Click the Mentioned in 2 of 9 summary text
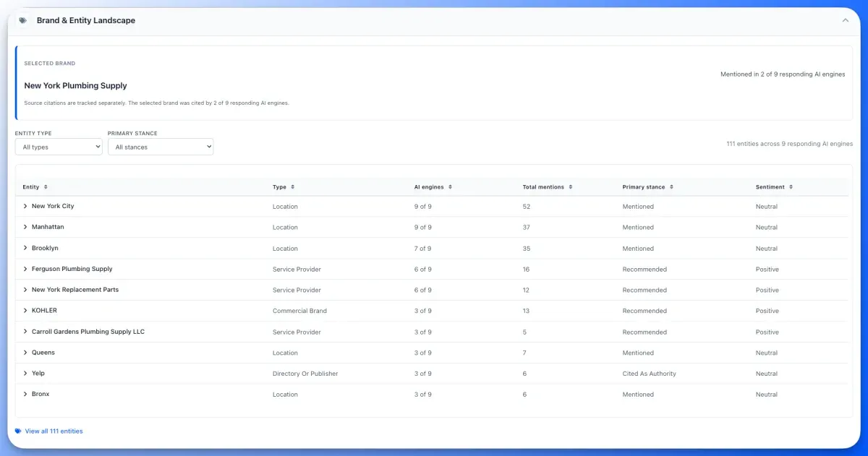Image resolution: width=868 pixels, height=456 pixels. 783,74
